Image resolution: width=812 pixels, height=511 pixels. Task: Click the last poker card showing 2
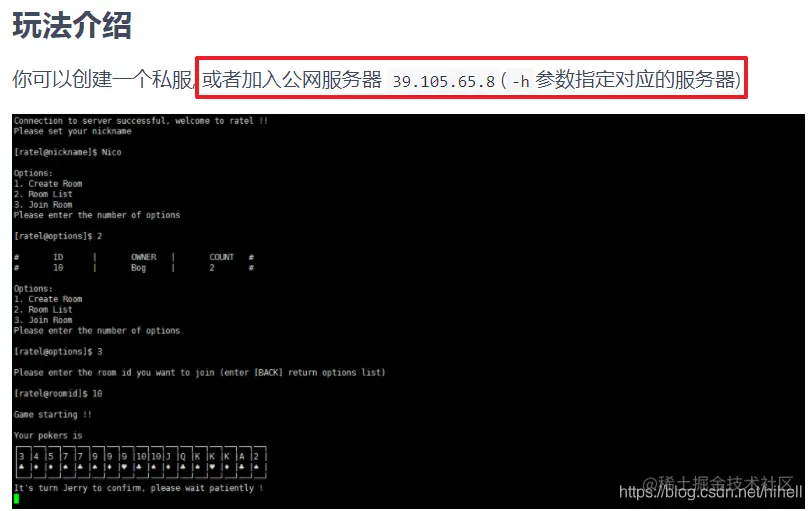(x=259, y=461)
